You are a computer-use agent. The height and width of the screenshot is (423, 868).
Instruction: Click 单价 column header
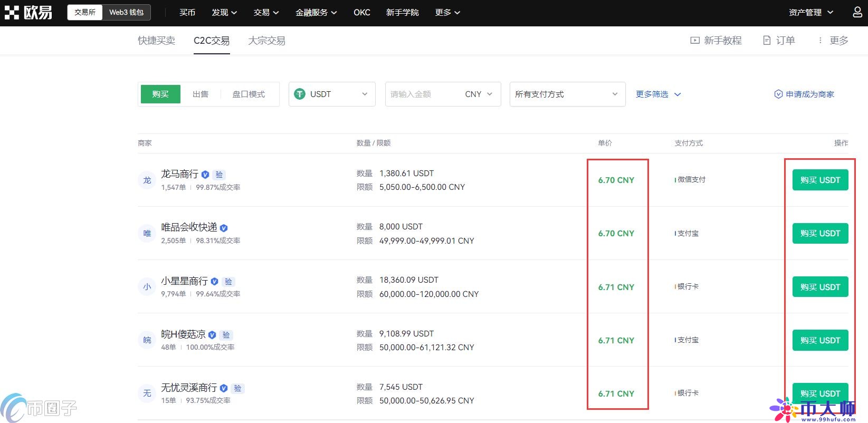(605, 143)
